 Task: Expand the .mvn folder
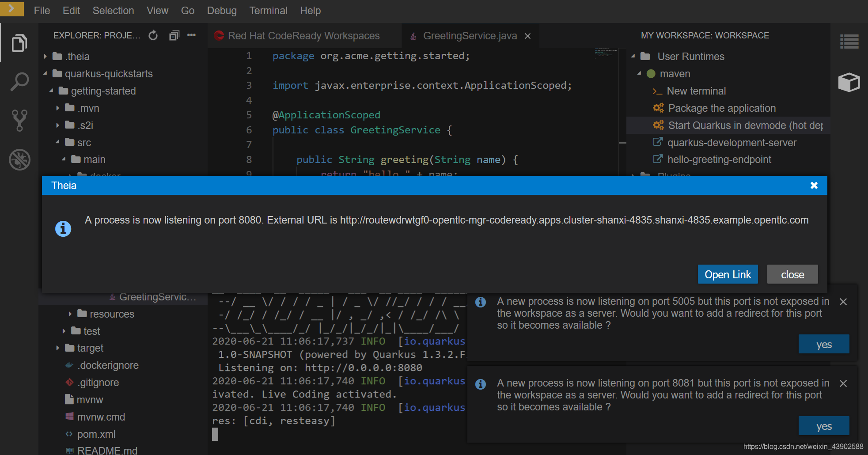[57, 108]
